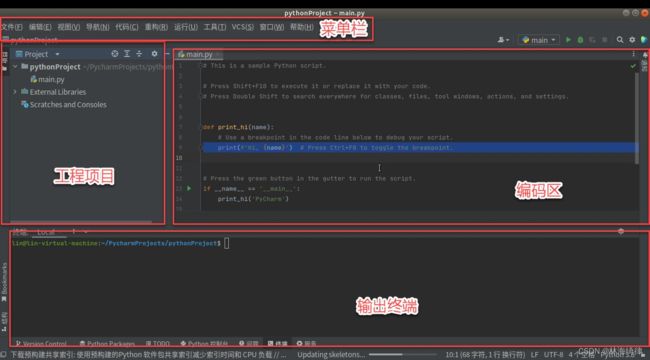Click the Updating skeletons progress bar

pyautogui.click(x=402, y=355)
